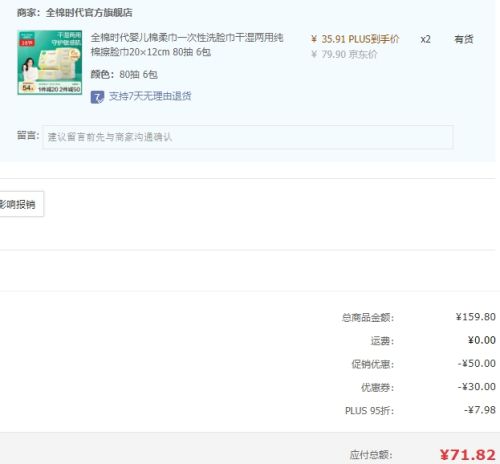
Task: Click the 促销优惠 label
Action: pos(373,364)
